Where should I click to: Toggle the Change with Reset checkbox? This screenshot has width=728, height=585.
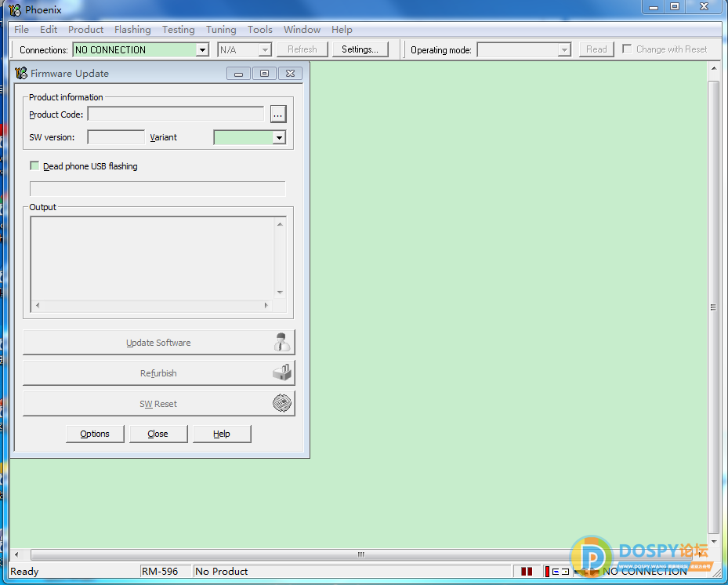point(627,49)
